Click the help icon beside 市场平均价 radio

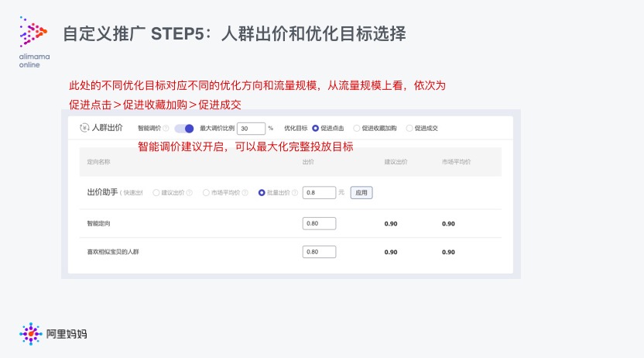[x=245, y=193]
